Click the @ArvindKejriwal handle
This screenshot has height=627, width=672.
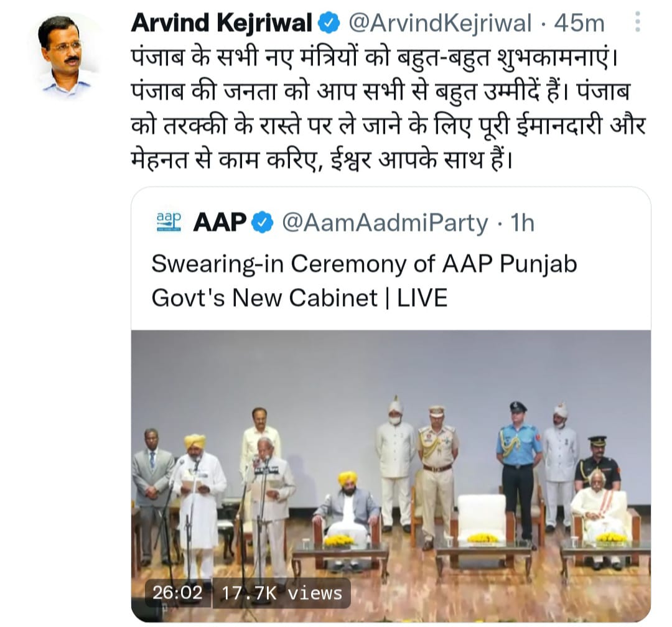440,23
